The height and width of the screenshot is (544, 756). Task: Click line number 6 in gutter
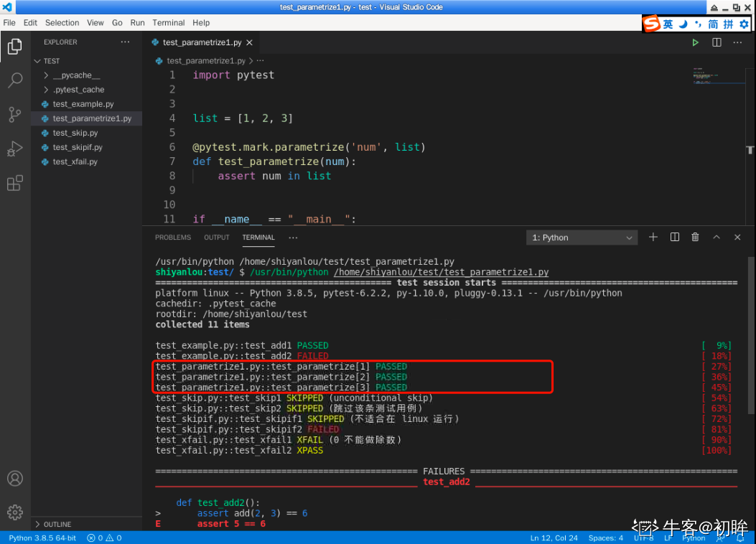(172, 147)
